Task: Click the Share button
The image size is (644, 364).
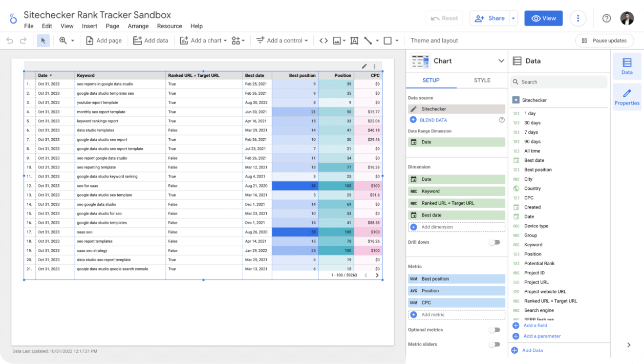Action: point(490,18)
